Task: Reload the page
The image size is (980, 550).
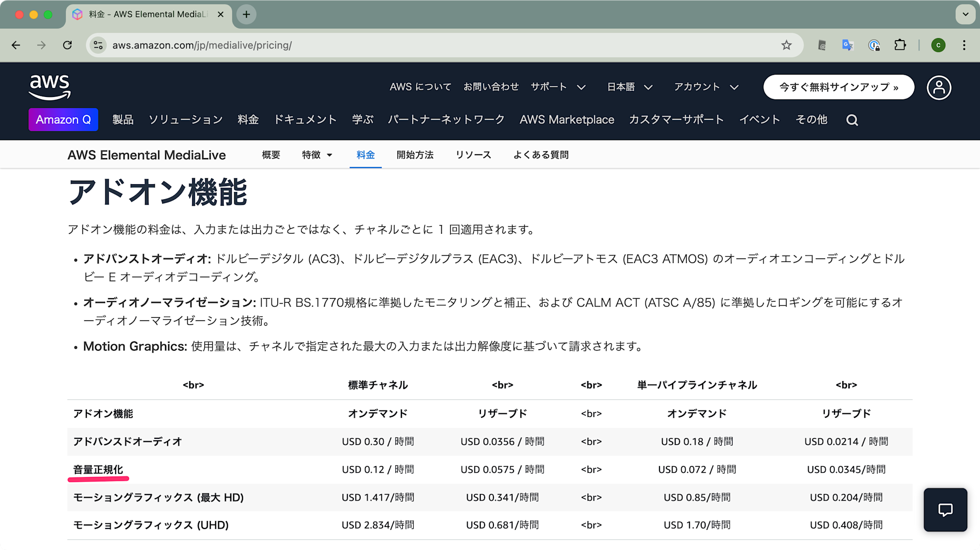Action: pos(68,45)
